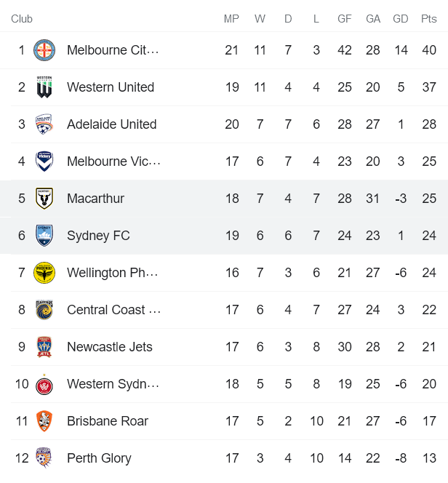Open the Macarthur bull logo
Screen dimensions: 448x483
click(x=44, y=199)
